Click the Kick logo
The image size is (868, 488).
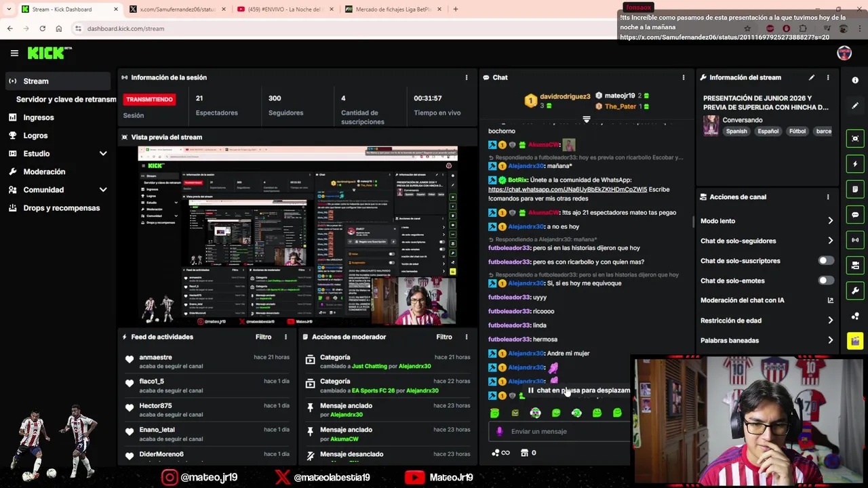pyautogui.click(x=49, y=53)
